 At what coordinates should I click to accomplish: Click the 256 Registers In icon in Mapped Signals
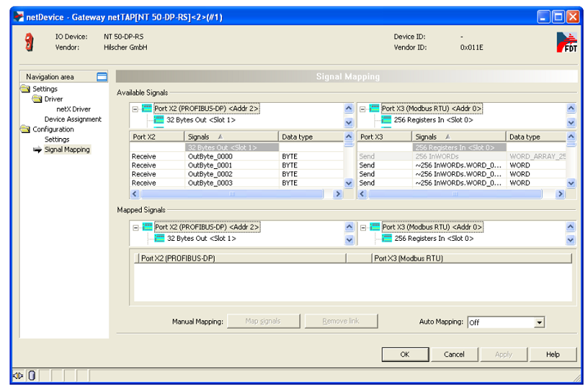[x=387, y=238]
